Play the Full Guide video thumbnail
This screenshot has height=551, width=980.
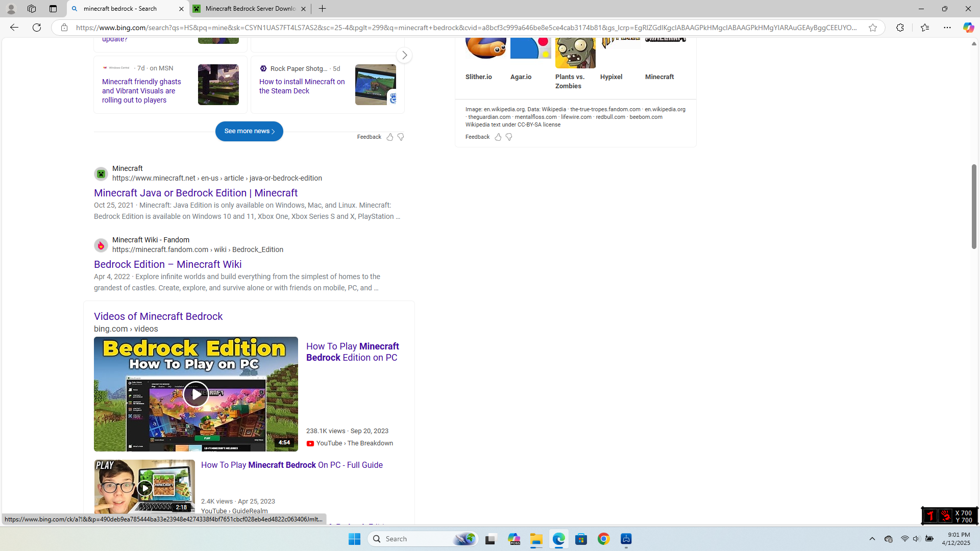[x=144, y=487]
